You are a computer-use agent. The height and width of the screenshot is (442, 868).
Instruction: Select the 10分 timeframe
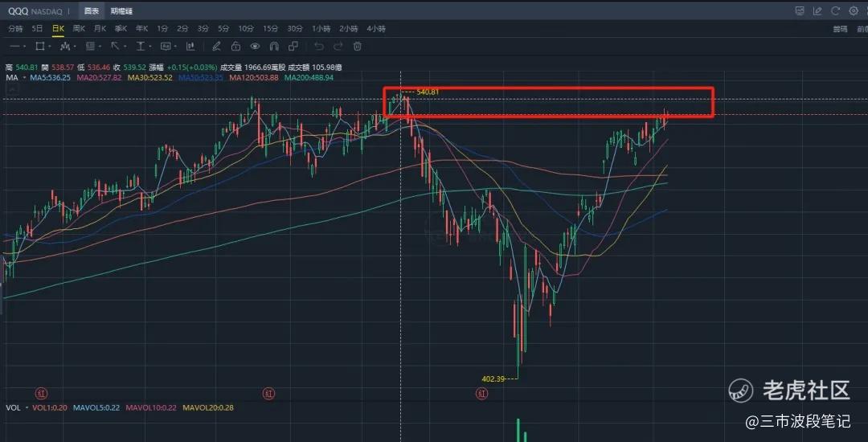247,29
